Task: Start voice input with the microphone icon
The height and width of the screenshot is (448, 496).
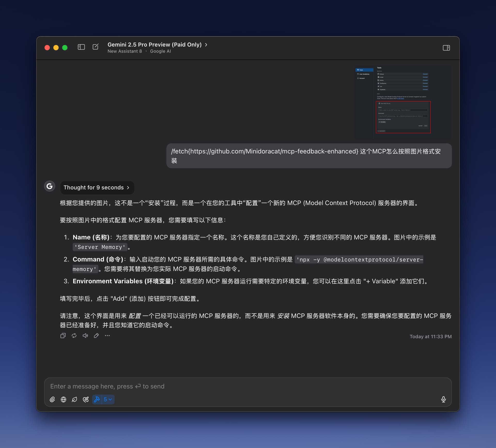Action: 443,399
